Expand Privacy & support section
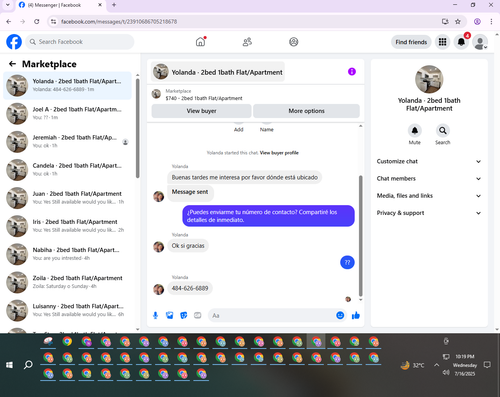This screenshot has height=397, width=500. [429, 213]
